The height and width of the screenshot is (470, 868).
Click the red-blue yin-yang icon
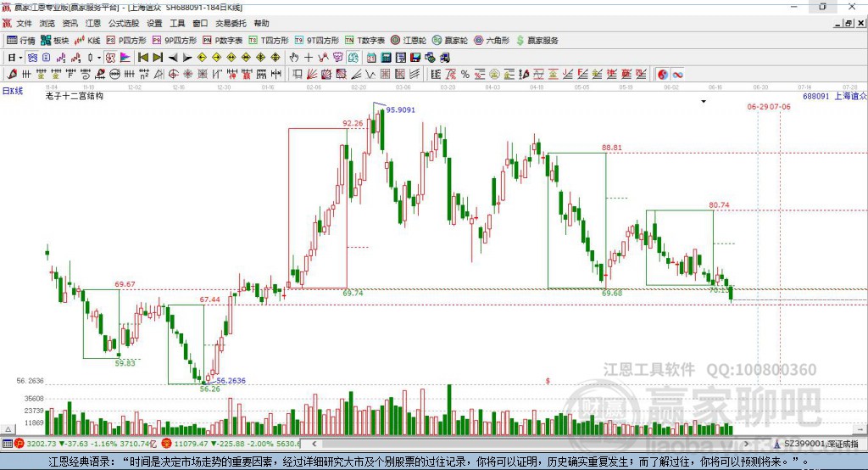(x=663, y=75)
